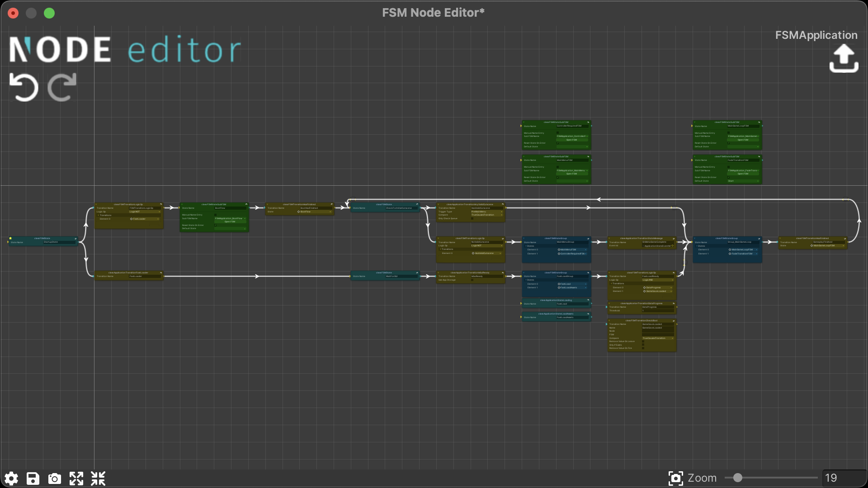Click Open FSM in the MainGamesLoopFSM node
Viewport: 868px width, 488px height.
(743, 140)
